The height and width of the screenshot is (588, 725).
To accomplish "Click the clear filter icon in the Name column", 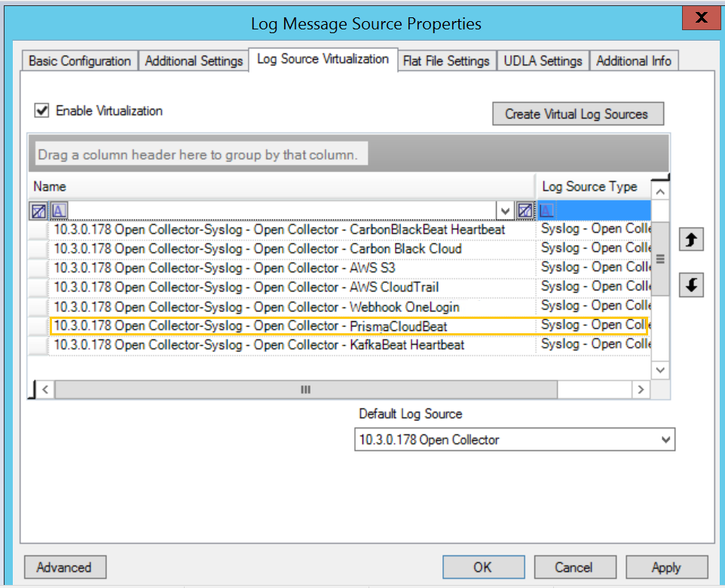I will tap(38, 210).
